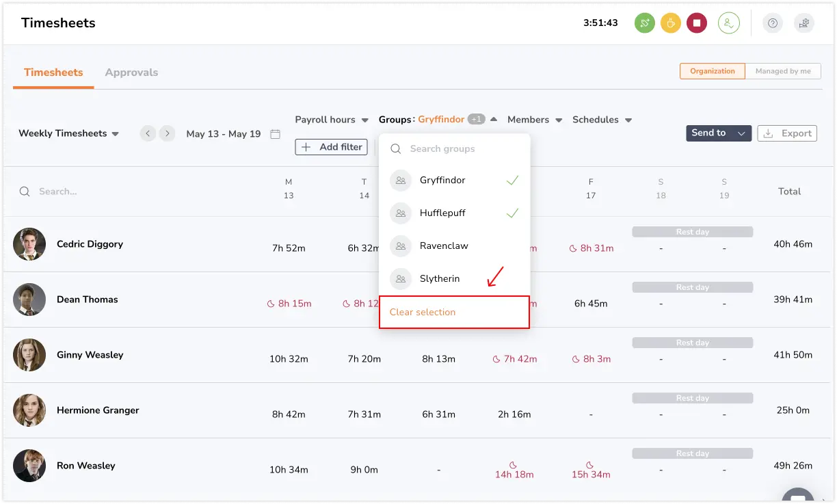The height and width of the screenshot is (504, 837).
Task: Click the Export button
Action: 786,133
